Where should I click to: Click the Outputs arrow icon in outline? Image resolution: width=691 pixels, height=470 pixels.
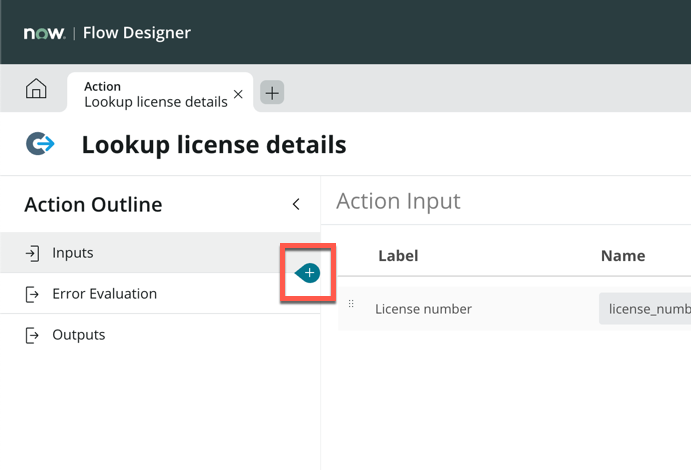point(32,336)
